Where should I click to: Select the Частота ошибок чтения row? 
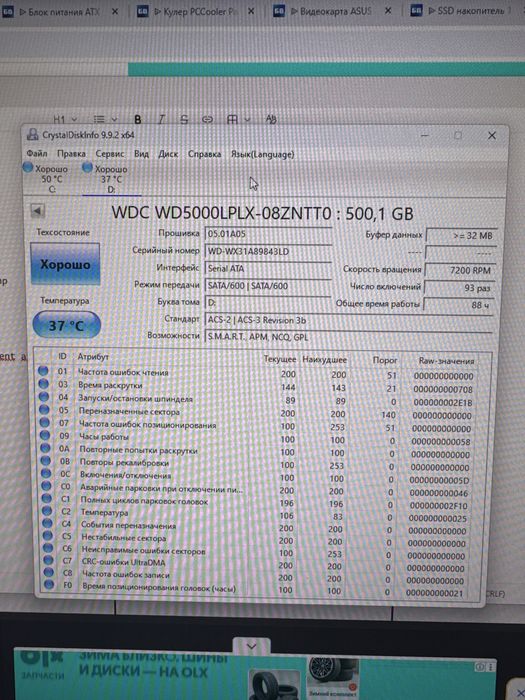pos(258,373)
